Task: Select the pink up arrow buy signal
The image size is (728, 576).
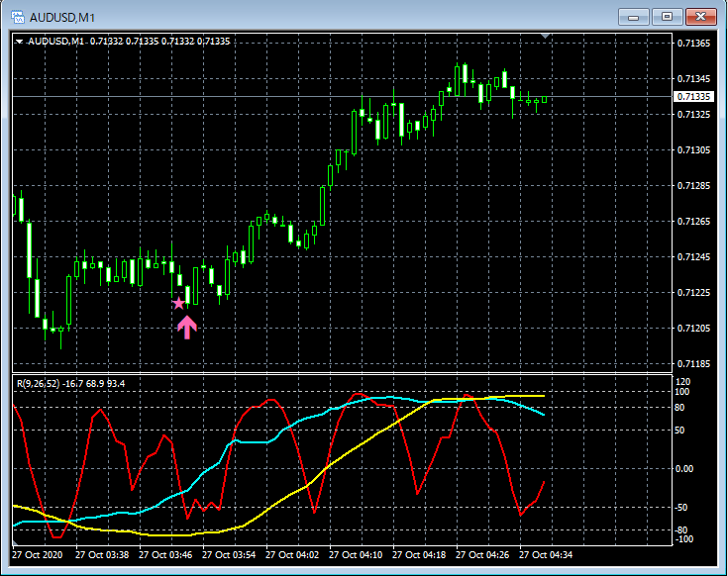Action: (x=187, y=328)
